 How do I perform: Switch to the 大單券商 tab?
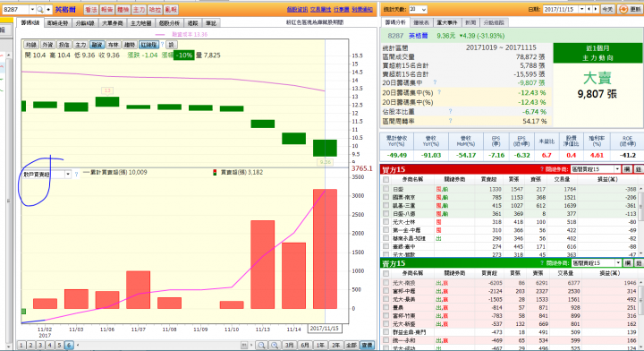coord(112,23)
